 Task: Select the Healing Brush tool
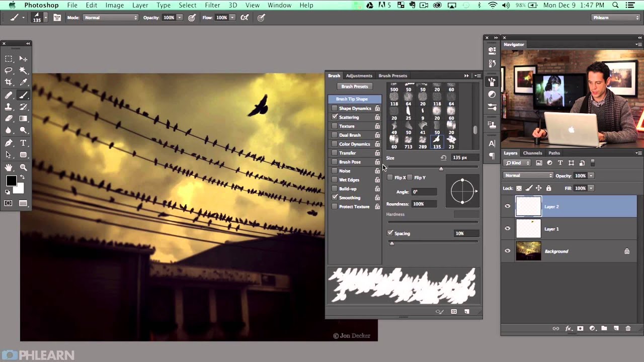pyautogui.click(x=9, y=95)
